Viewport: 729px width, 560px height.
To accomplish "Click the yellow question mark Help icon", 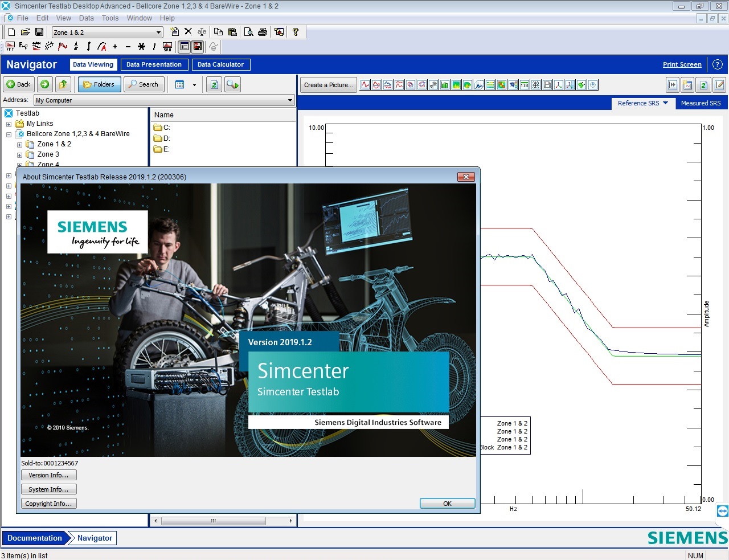I will pos(295,32).
